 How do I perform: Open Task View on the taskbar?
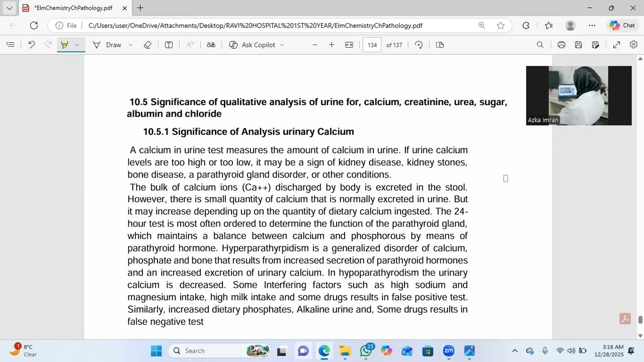tap(282, 351)
